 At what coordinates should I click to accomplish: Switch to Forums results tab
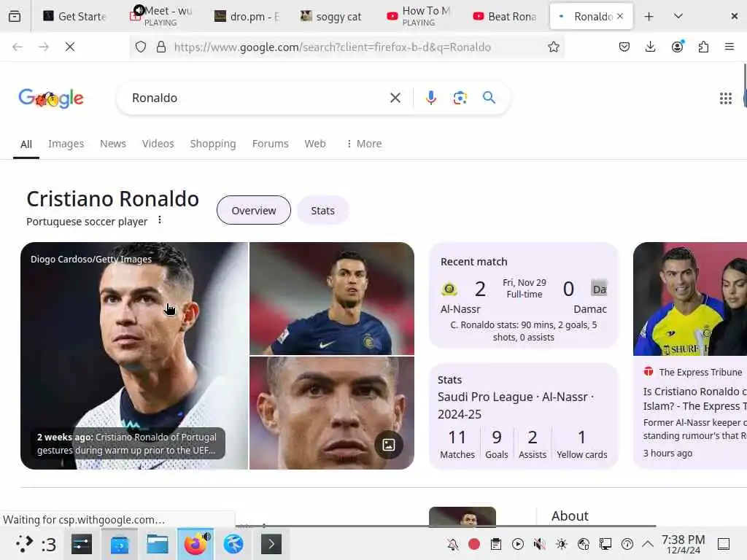click(270, 144)
